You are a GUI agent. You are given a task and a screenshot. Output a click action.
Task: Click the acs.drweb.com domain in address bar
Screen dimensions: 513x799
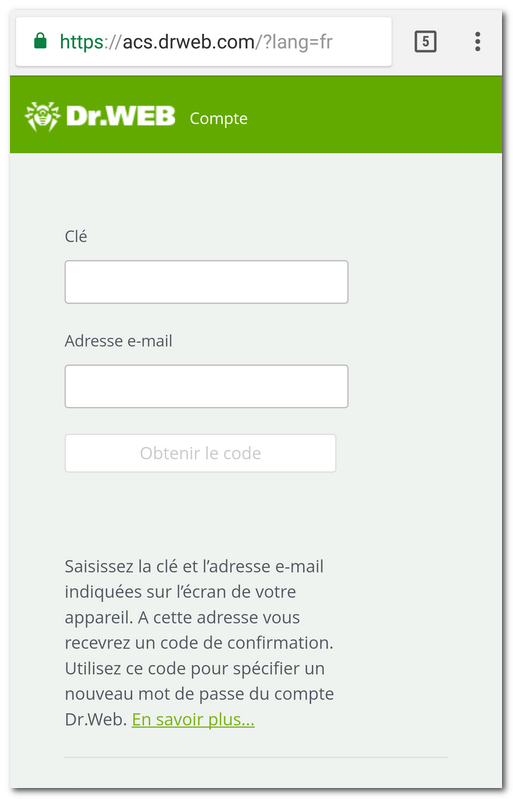pos(188,41)
